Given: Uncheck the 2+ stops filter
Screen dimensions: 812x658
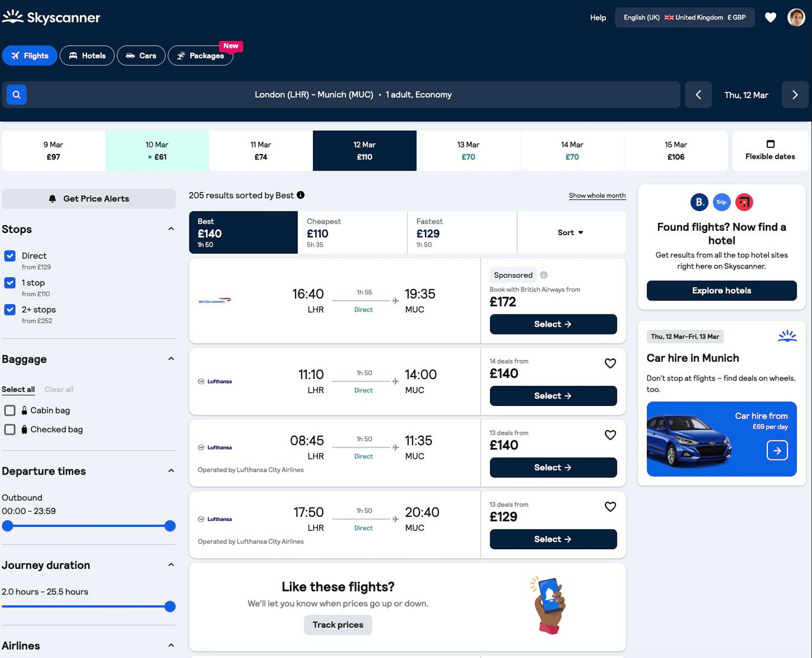Looking at the screenshot, I should click(10, 309).
